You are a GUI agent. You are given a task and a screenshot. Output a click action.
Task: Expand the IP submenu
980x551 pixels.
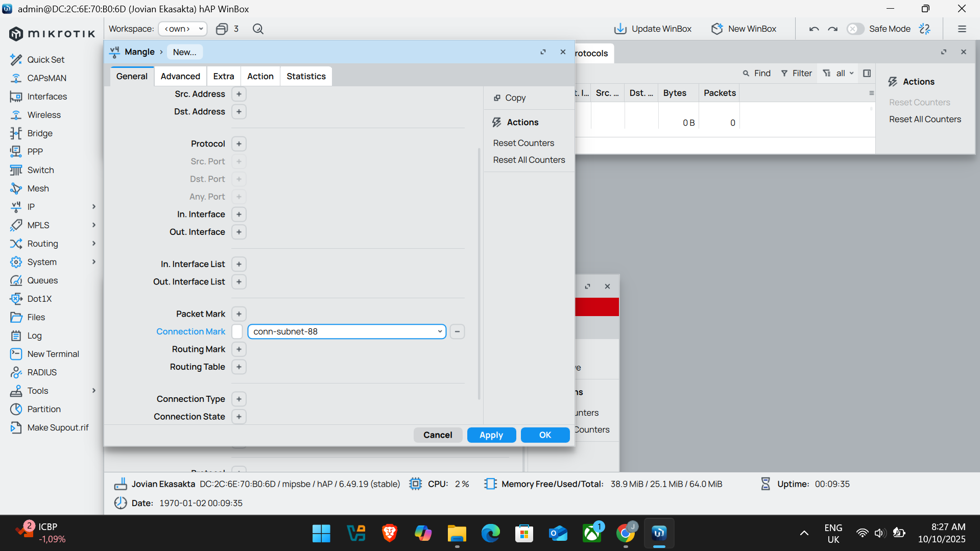tap(93, 207)
